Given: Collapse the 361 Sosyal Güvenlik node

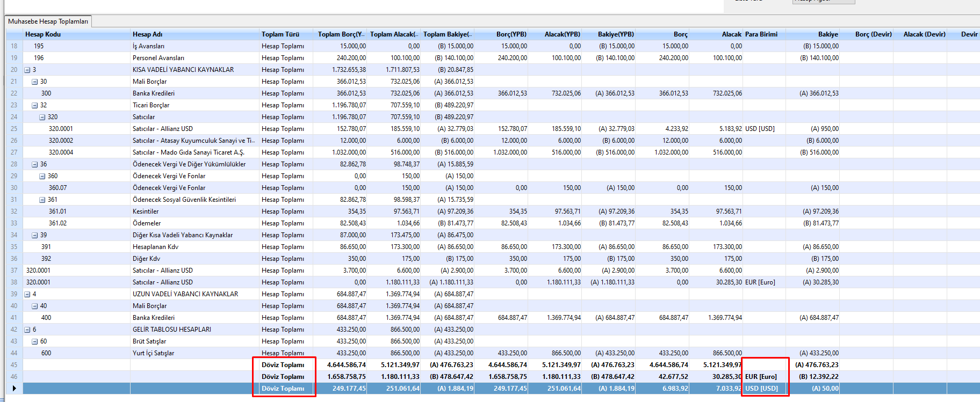Looking at the screenshot, I should 42,200.
